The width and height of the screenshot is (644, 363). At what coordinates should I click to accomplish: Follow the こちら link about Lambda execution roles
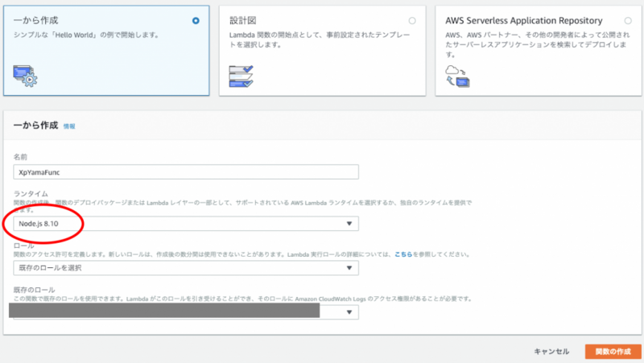click(x=403, y=254)
